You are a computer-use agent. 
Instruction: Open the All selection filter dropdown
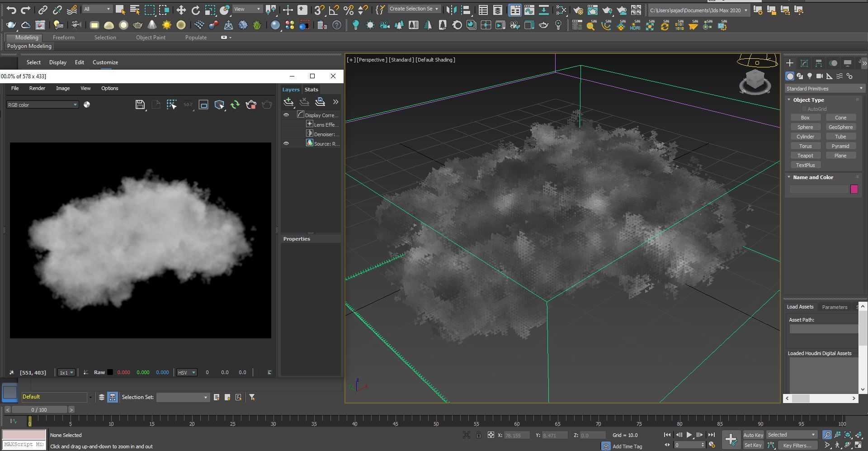(x=97, y=9)
